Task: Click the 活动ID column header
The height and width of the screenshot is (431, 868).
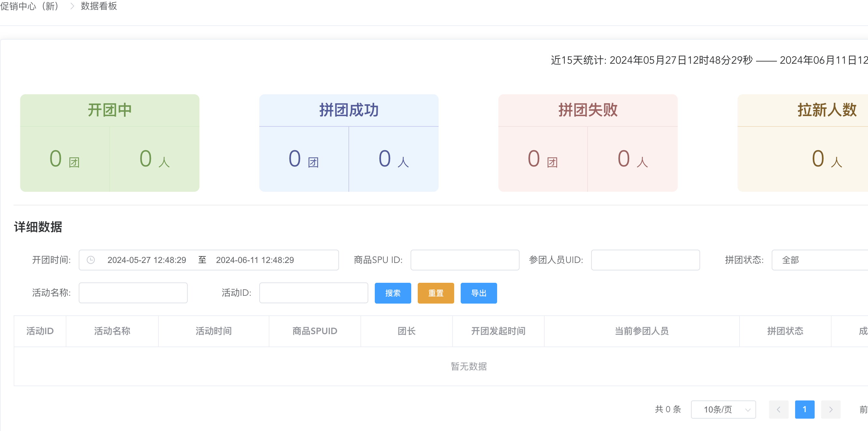Action: (40, 331)
